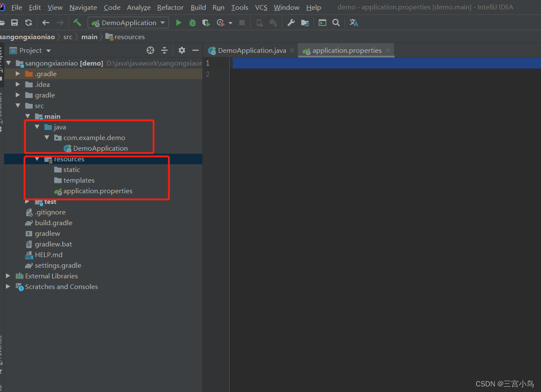This screenshot has width=541, height=392.
Task: Collapse the src folder in Project tree
Action: [17, 106]
